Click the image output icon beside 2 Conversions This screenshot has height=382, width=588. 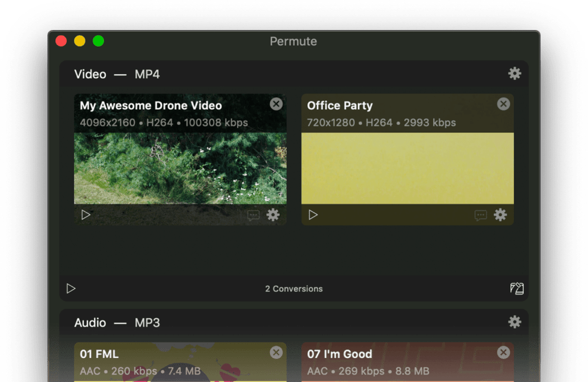(x=517, y=288)
